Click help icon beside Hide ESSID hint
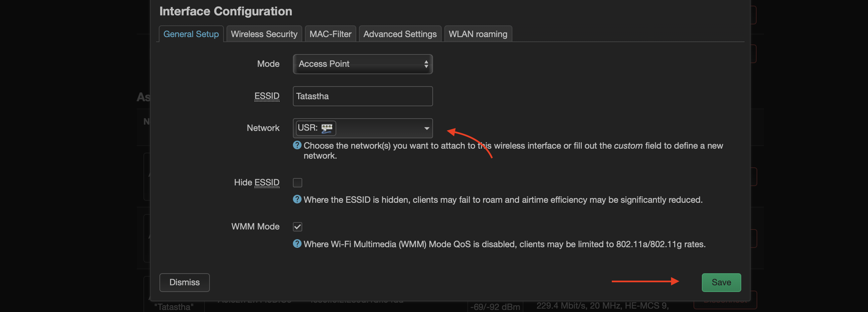 pyautogui.click(x=297, y=199)
